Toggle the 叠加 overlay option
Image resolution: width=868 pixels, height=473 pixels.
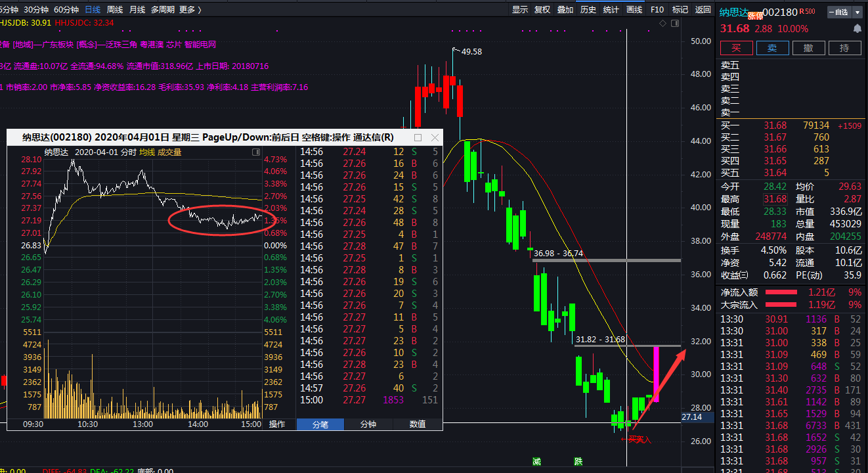[x=565, y=10]
